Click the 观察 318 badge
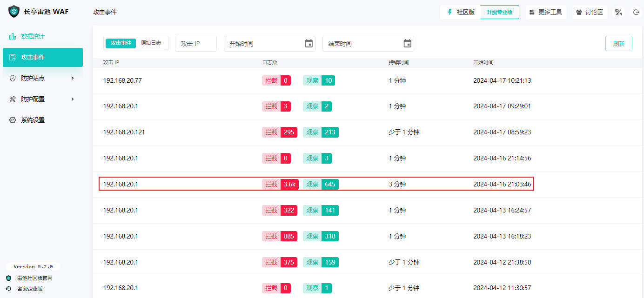The width and height of the screenshot is (644, 298). pyautogui.click(x=321, y=236)
